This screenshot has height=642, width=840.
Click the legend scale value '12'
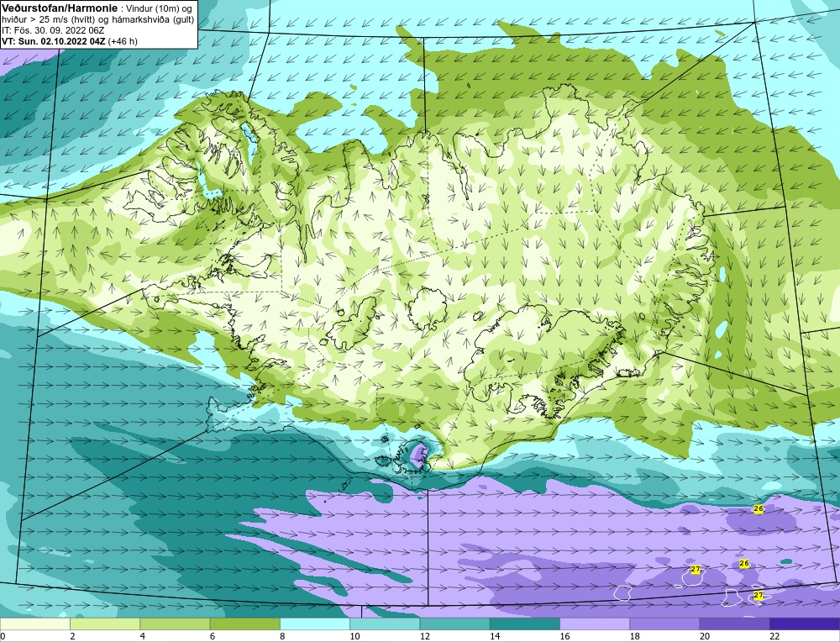tap(424, 636)
